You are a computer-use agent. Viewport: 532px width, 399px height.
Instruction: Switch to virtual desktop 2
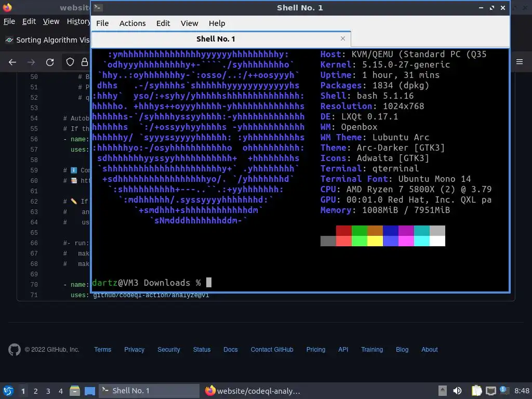[x=36, y=391]
